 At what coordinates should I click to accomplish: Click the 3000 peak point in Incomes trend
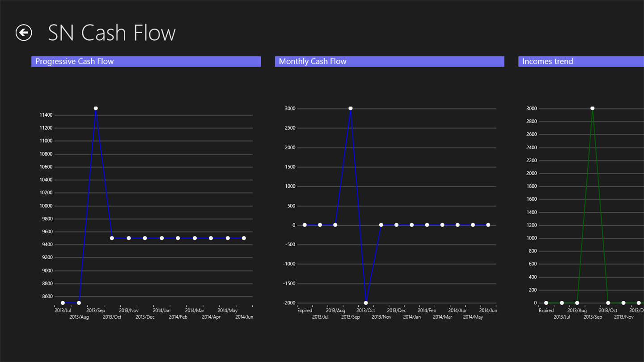(593, 109)
